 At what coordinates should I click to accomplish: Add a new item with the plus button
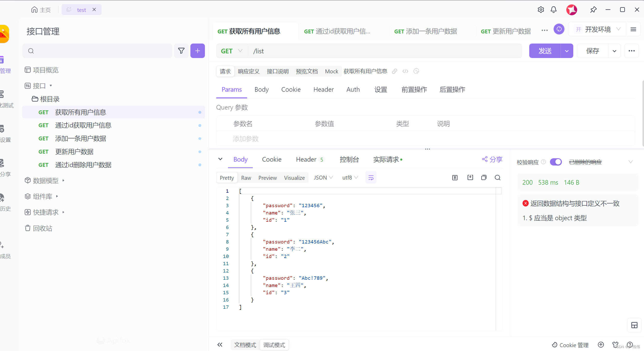pyautogui.click(x=198, y=51)
